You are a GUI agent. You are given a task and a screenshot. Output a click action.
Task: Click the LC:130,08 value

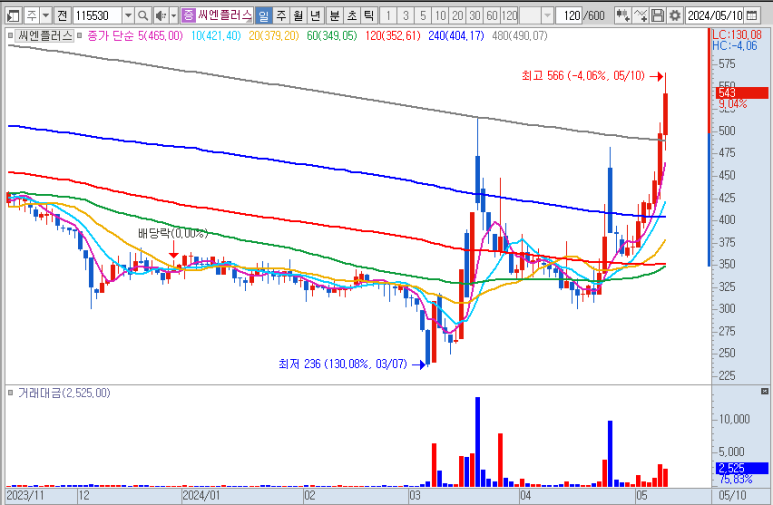pyautogui.click(x=737, y=35)
